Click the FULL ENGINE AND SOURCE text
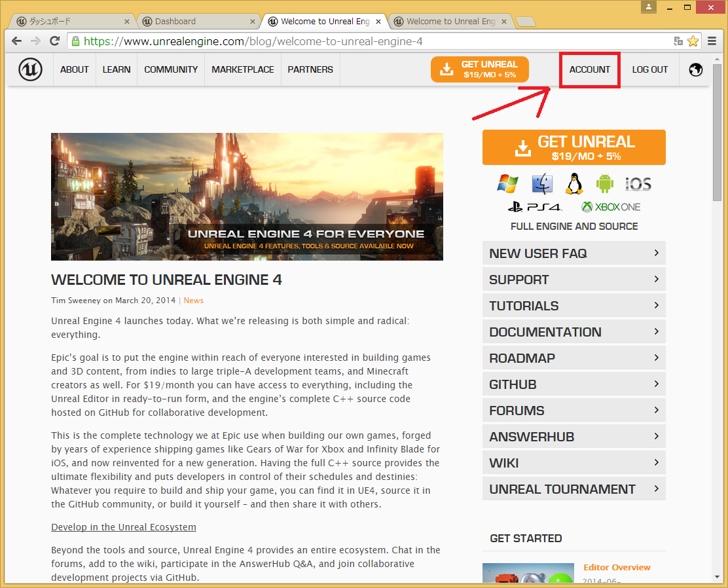728x588 pixels. [x=574, y=226]
